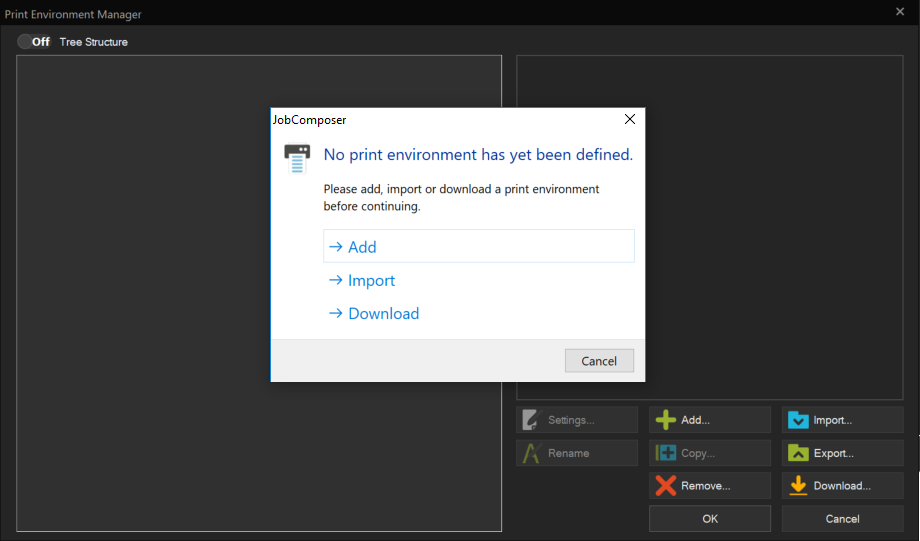Viewport: 920px width, 541px height.
Task: Click Cancel in Print Environment Manager
Action: 843,519
